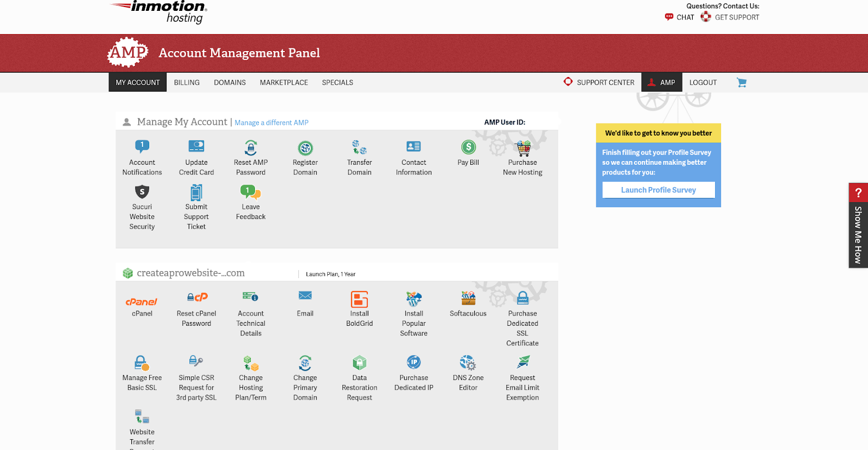Viewport: 868px width, 450px height.
Task: Click the InMotion Hosting logo
Action: 158,12
